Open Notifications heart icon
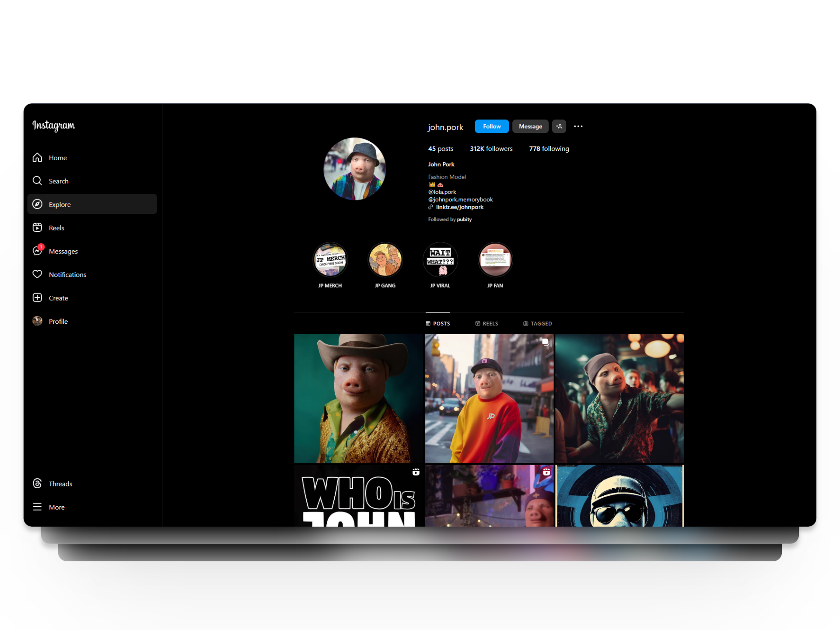Viewport: 840px width, 630px height. 38,274
